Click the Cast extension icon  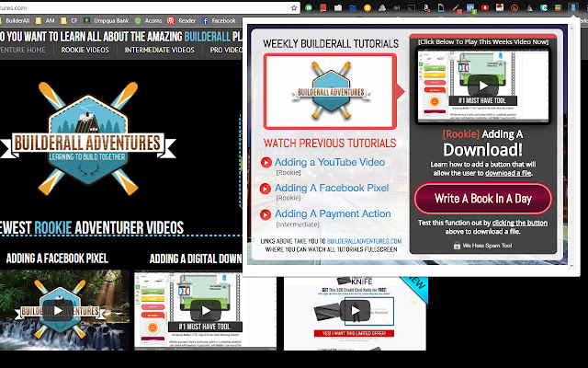[412, 7]
